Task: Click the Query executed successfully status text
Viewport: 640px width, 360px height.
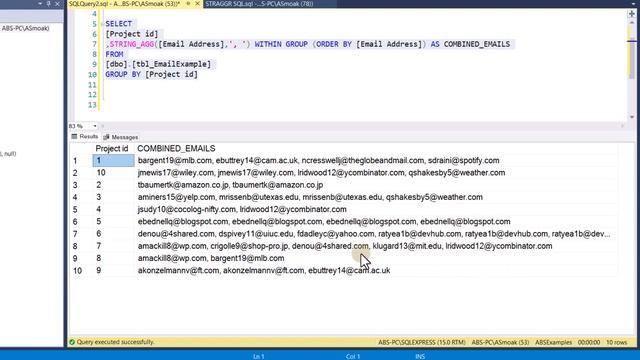Action: (116, 342)
